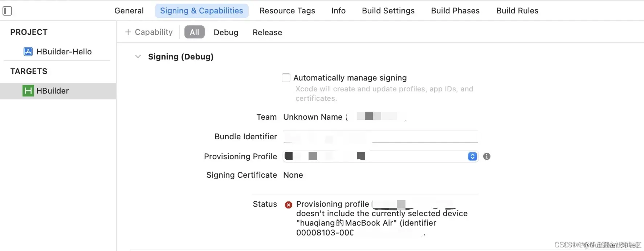Viewport: 644px width, 251px height.
Task: Switch to the General tab
Action: [129, 11]
